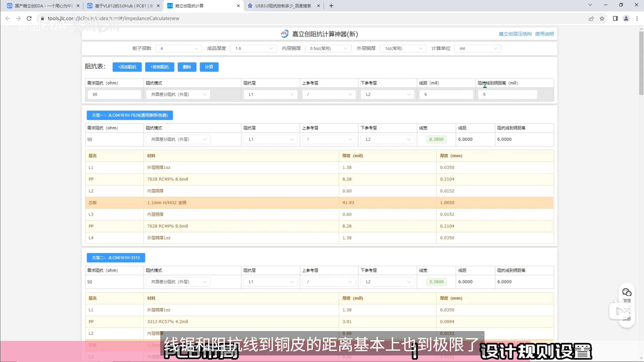644x362 pixels.
Task: Switch to the 基于VL812的3.0Hub tab
Action: point(123,6)
